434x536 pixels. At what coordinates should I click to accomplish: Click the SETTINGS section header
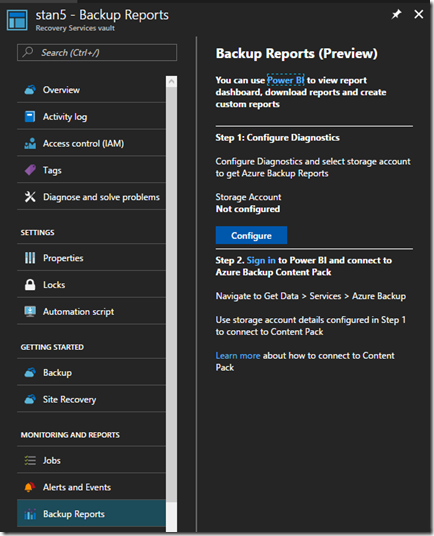pyautogui.click(x=37, y=232)
